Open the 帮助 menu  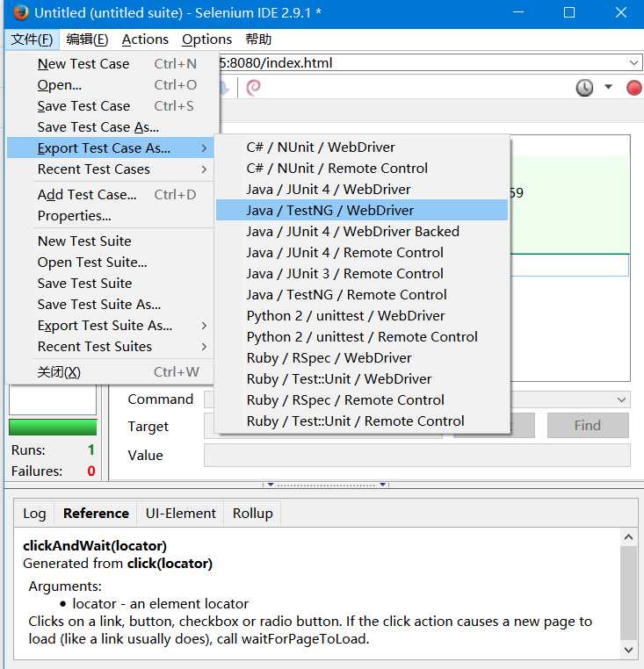(258, 40)
